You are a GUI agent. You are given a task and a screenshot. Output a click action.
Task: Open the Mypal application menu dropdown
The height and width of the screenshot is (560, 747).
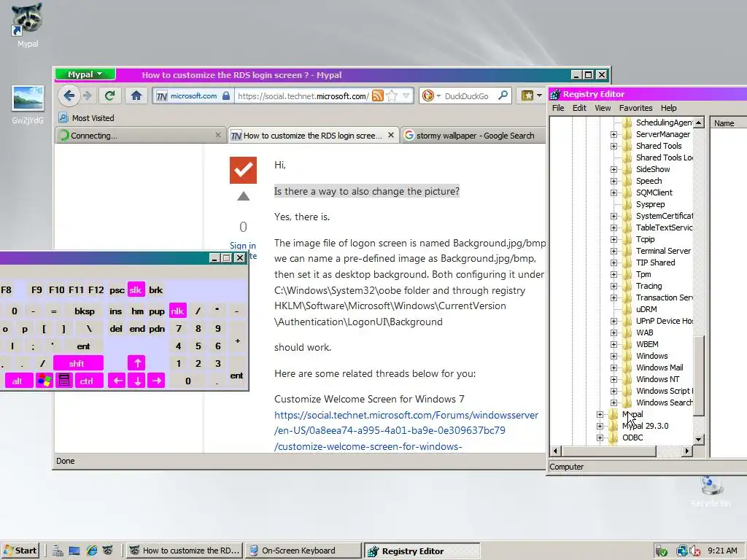85,74
